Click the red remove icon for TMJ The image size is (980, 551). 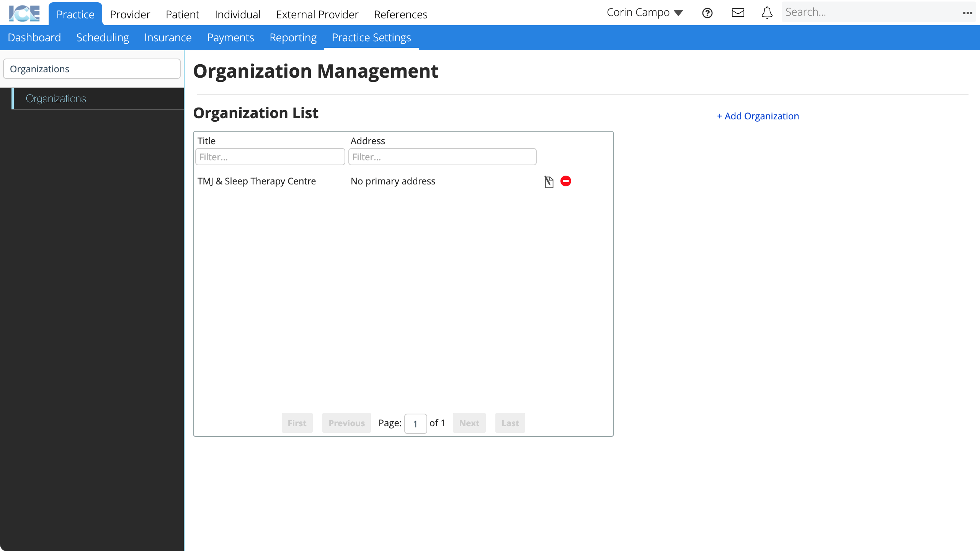[x=565, y=181]
